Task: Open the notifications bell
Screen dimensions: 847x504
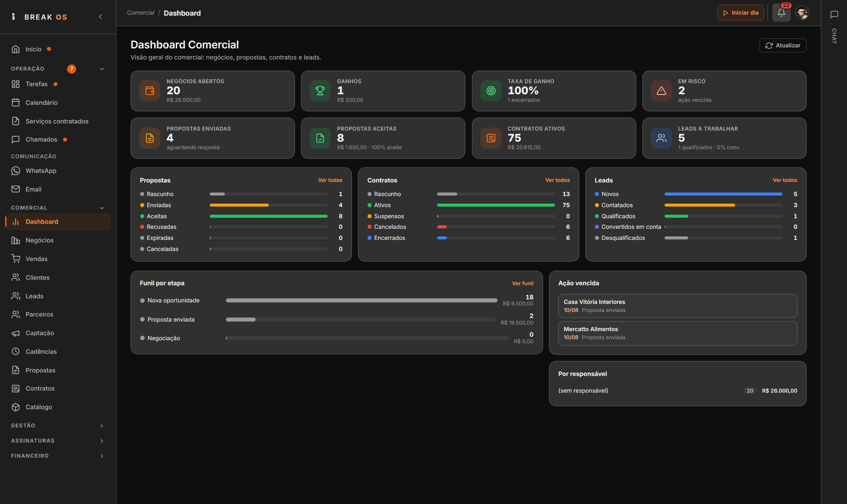Action: (x=781, y=13)
